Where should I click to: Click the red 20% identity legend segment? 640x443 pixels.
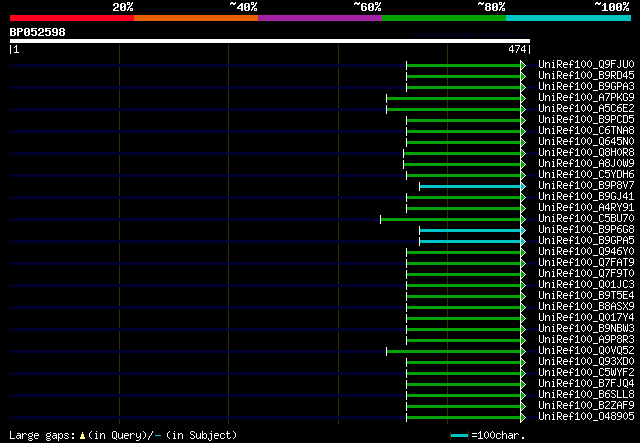(x=72, y=18)
